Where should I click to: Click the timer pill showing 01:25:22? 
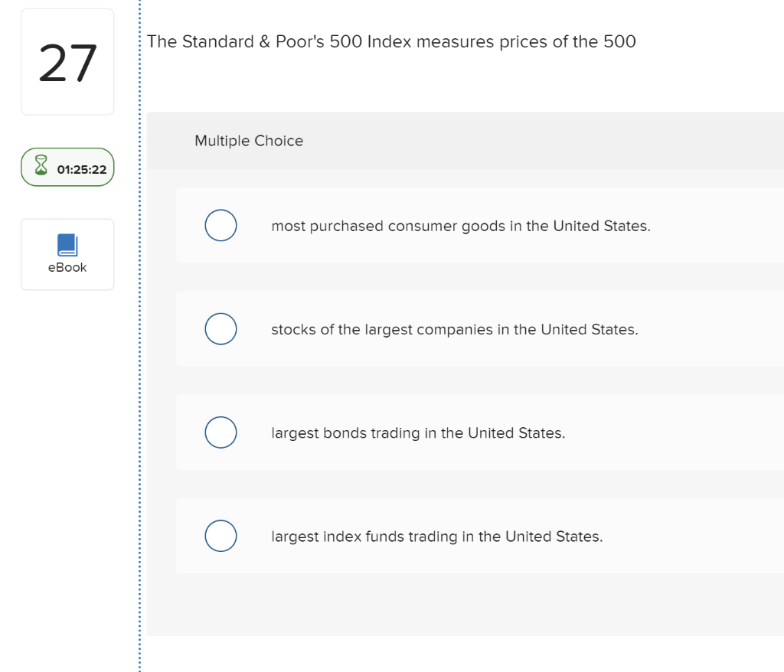(67, 167)
